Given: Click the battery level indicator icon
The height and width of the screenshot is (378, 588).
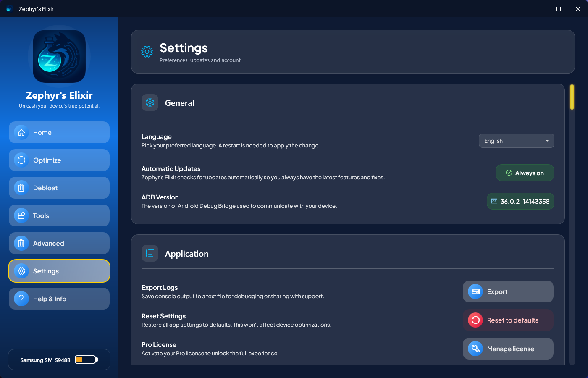Looking at the screenshot, I should [x=86, y=360].
